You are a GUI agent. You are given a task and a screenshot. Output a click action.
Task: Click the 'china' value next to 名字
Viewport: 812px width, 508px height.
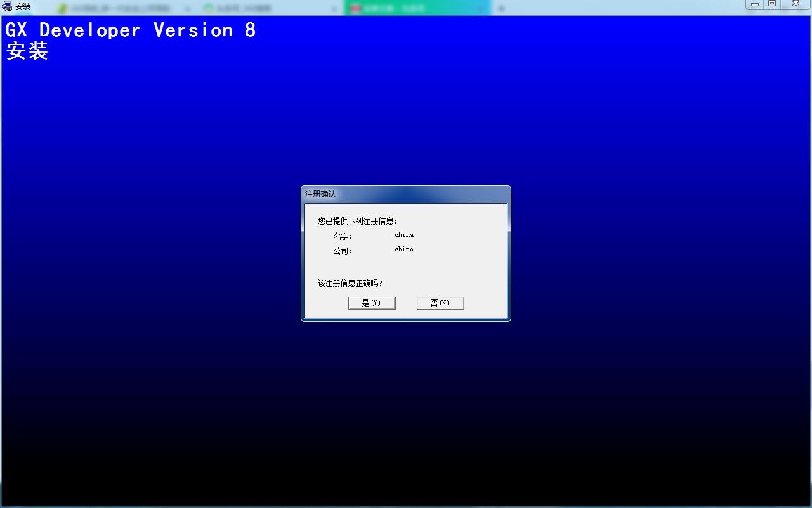point(404,235)
